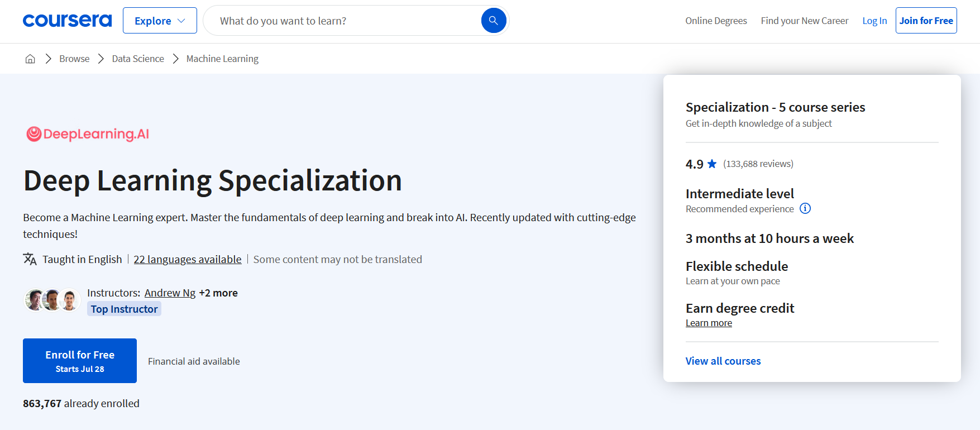
Task: Click the Top Instructor badge
Action: coord(124,309)
